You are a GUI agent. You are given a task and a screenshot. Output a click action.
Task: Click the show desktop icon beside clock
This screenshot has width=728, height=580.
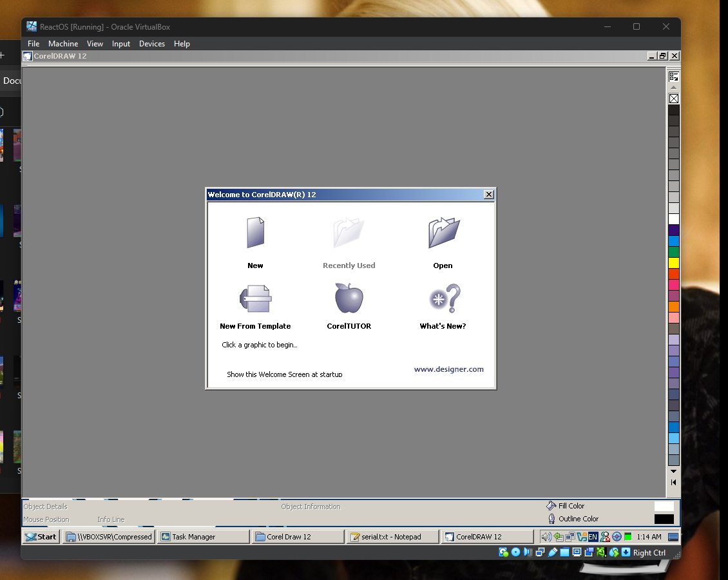click(x=673, y=537)
